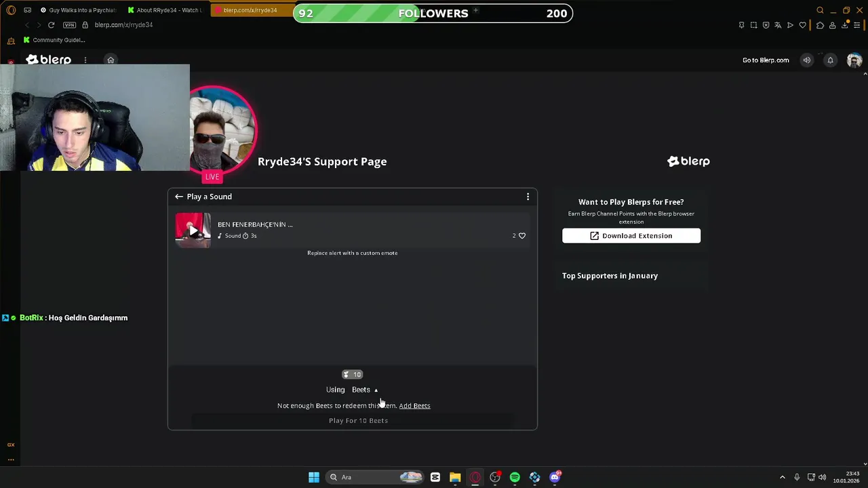Click 'Top Supporters in January' heading
Screen dimensions: 868x488
point(610,276)
